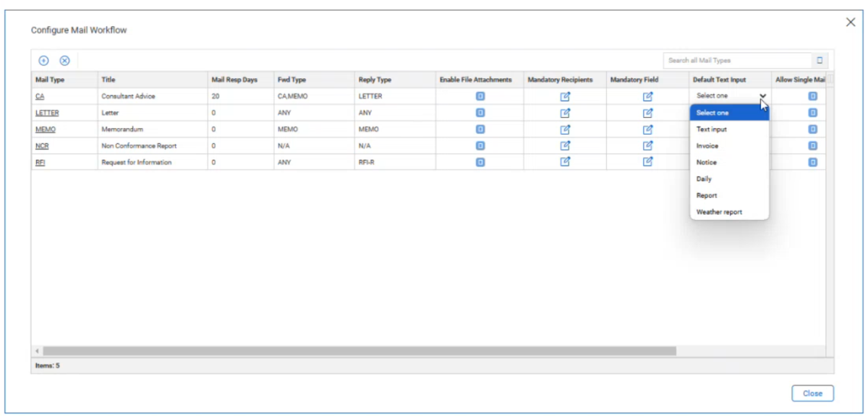
Task: Click the remove mail type X icon
Action: tap(64, 61)
